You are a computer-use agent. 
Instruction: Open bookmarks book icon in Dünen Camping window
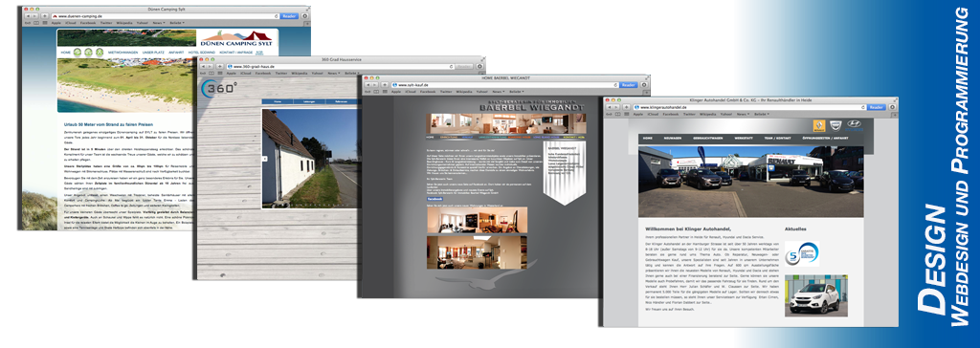36,23
